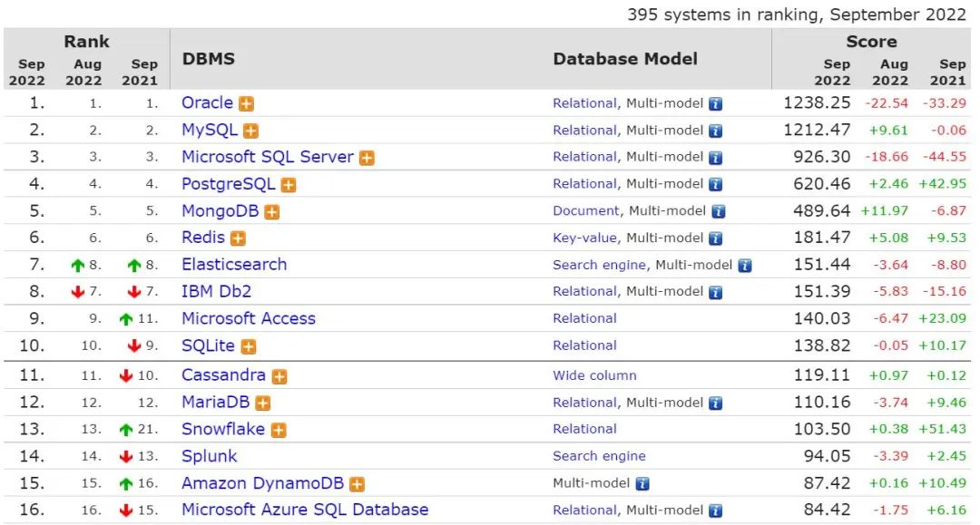Click the Search engine link in Splunk's row
The height and width of the screenshot is (525, 980).
tap(599, 456)
